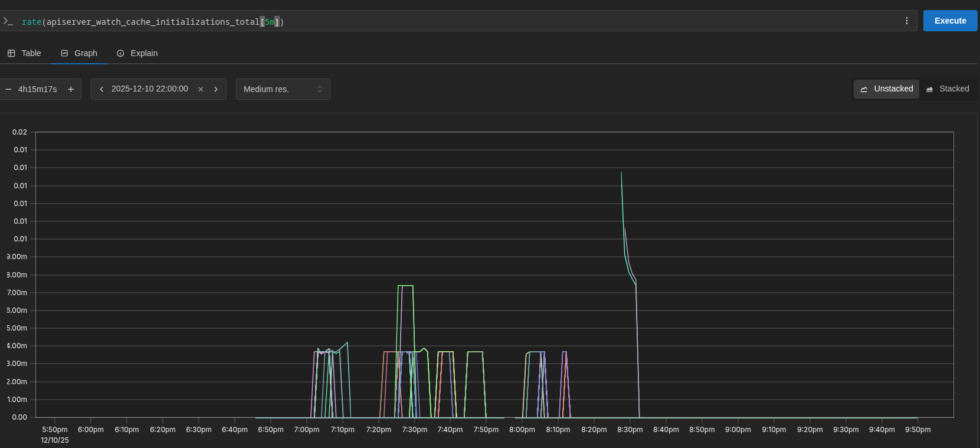The width and height of the screenshot is (980, 448).
Task: Click the 8:40pm x-axis label
Action: click(x=666, y=430)
